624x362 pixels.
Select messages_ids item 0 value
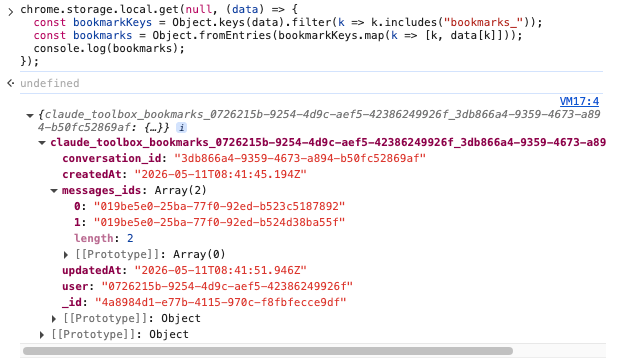219,206
